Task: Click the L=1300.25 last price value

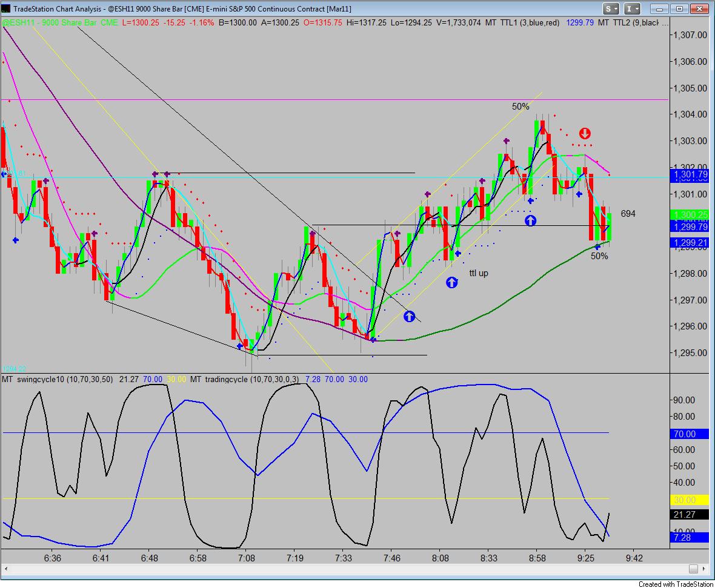Action: tap(141, 22)
